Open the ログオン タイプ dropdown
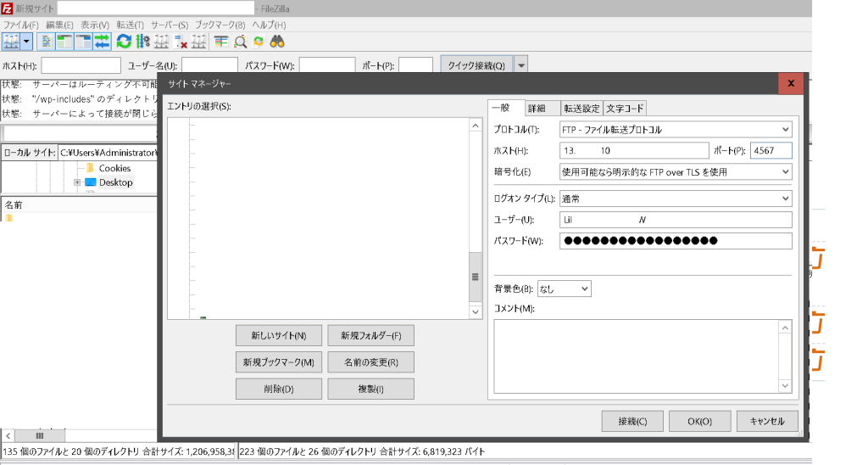Image resolution: width=868 pixels, height=465 pixels. point(676,199)
